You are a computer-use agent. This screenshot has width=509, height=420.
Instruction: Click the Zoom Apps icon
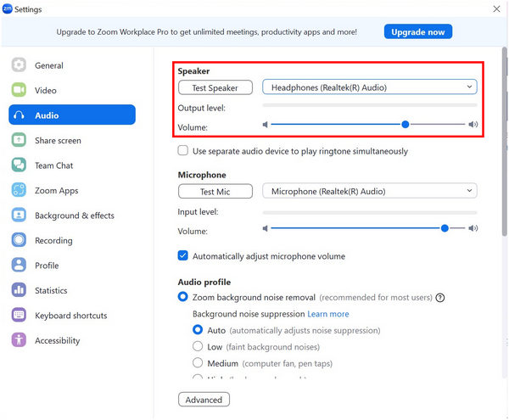[x=19, y=190]
